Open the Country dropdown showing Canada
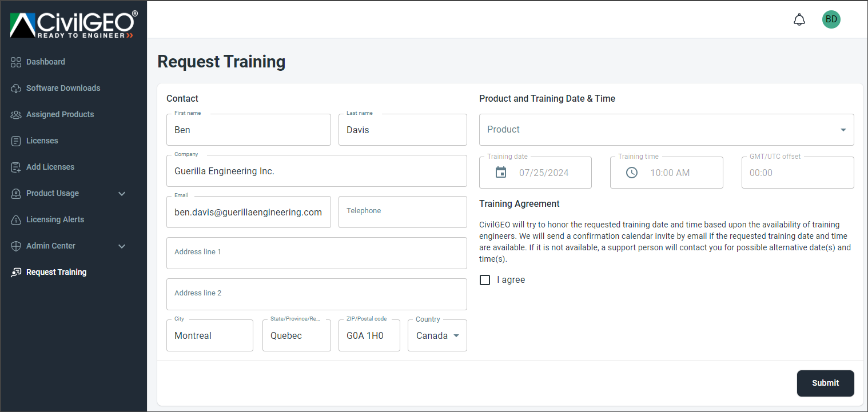868x412 pixels. coord(437,335)
